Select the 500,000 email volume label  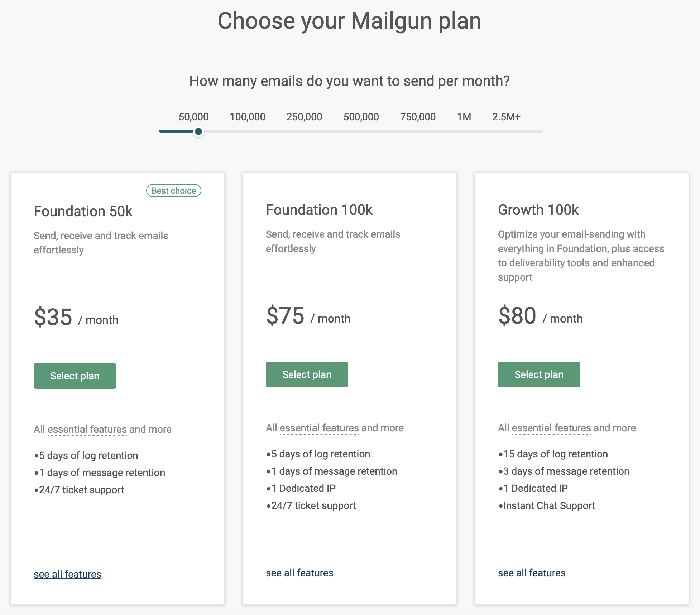point(361,116)
